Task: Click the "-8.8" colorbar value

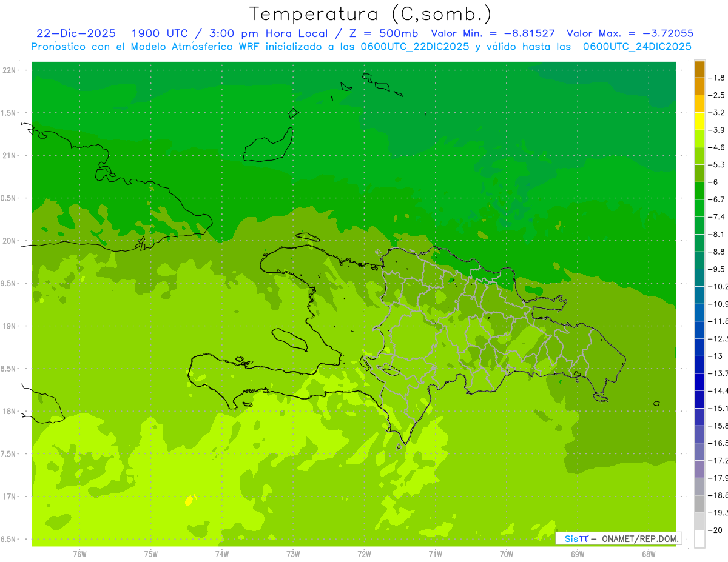Action: point(717,252)
